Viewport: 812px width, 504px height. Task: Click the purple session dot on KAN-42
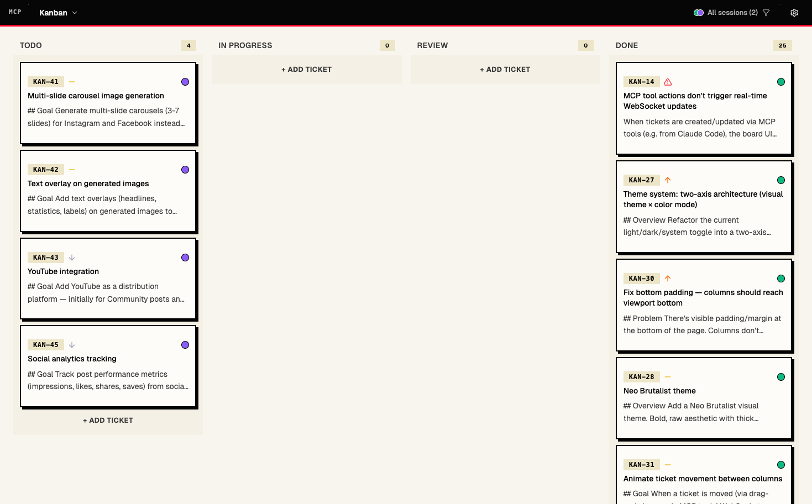point(185,170)
